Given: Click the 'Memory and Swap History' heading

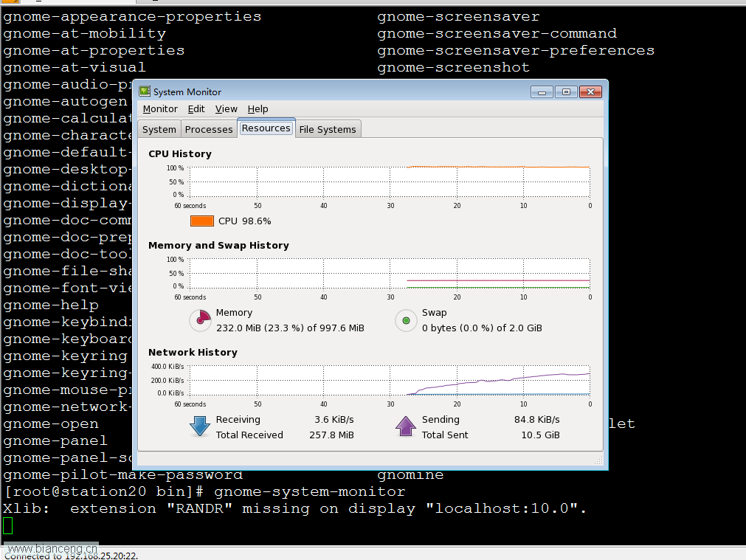Looking at the screenshot, I should click(x=219, y=245).
